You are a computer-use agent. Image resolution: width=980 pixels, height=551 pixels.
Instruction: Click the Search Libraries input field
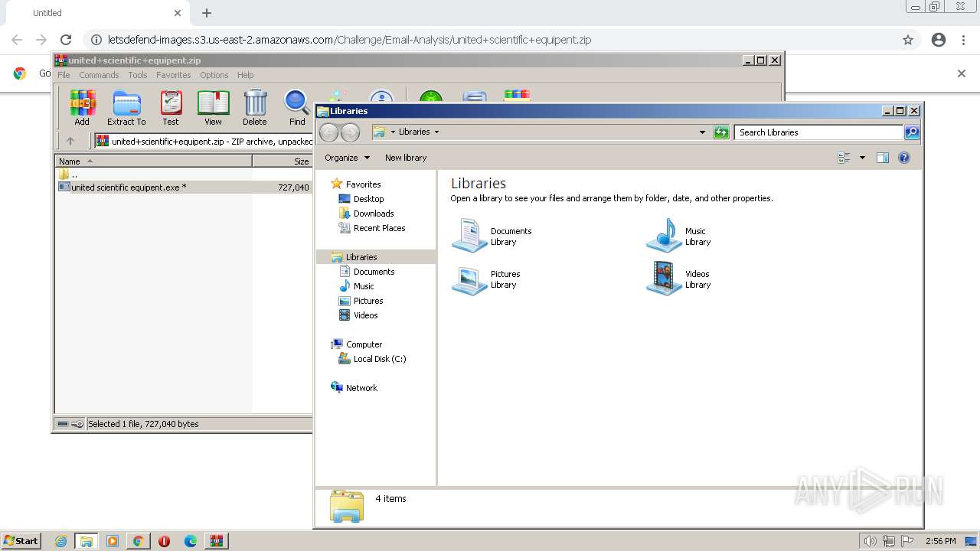click(818, 132)
